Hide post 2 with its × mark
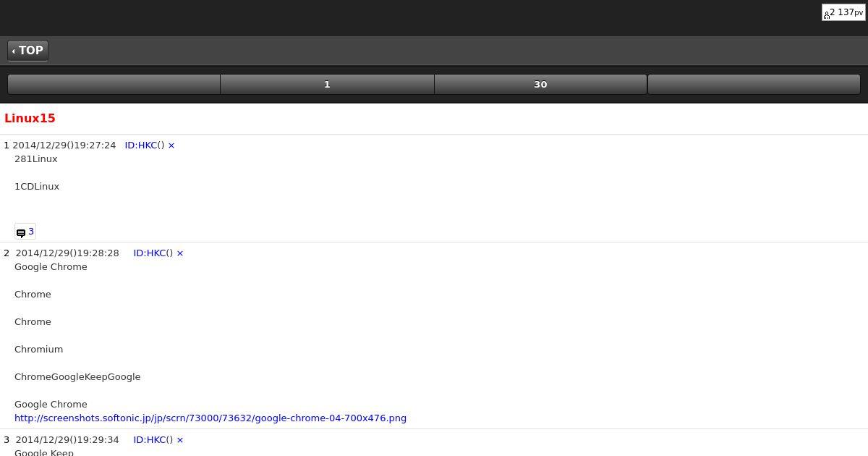 click(x=180, y=253)
